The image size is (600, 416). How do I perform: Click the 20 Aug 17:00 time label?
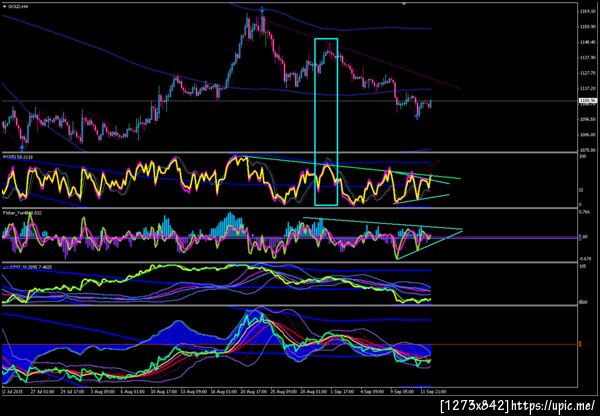254,392
